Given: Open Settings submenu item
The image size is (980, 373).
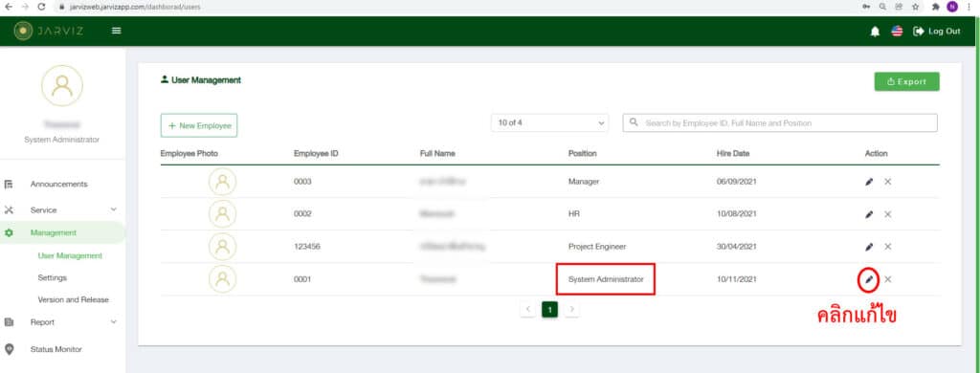Looking at the screenshot, I should 52,277.
